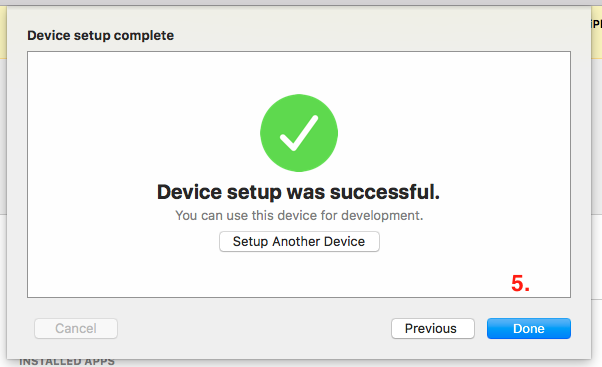602x367 pixels.
Task: Click 'You can use this device' subtitle
Action: click(x=299, y=215)
